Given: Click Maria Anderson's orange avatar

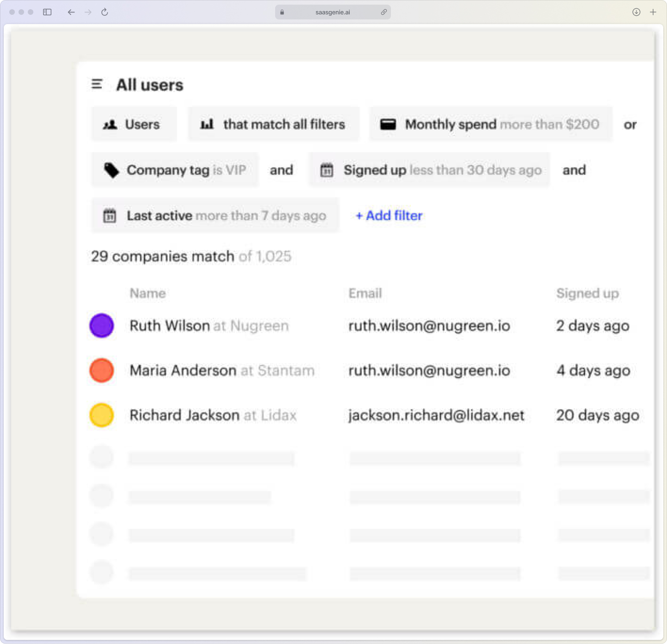Looking at the screenshot, I should point(101,370).
